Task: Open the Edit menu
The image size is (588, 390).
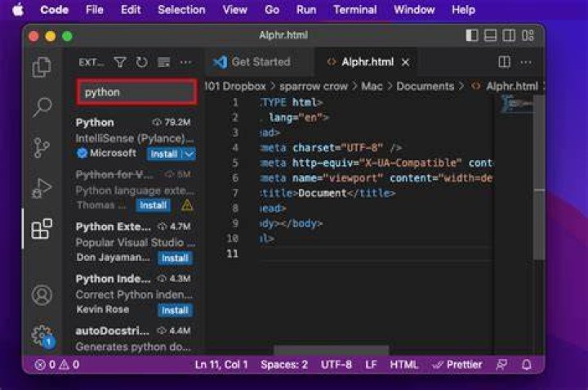Action: point(131,9)
